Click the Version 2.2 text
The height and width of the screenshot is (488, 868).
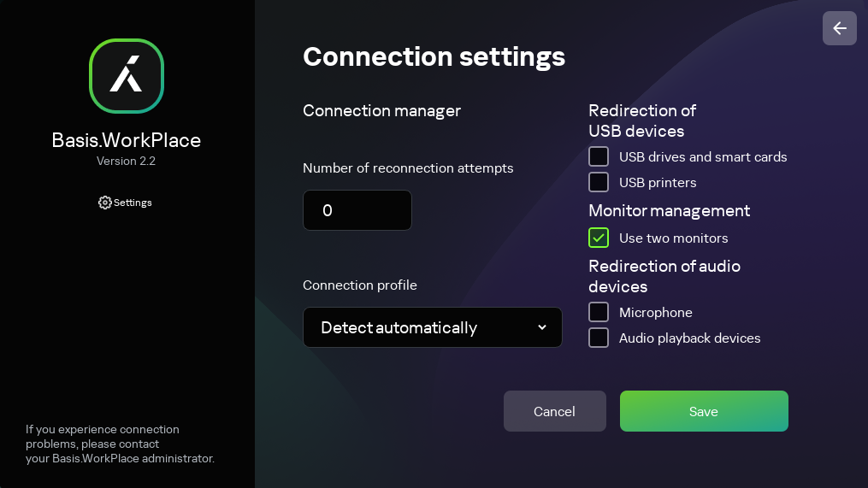[126, 161]
